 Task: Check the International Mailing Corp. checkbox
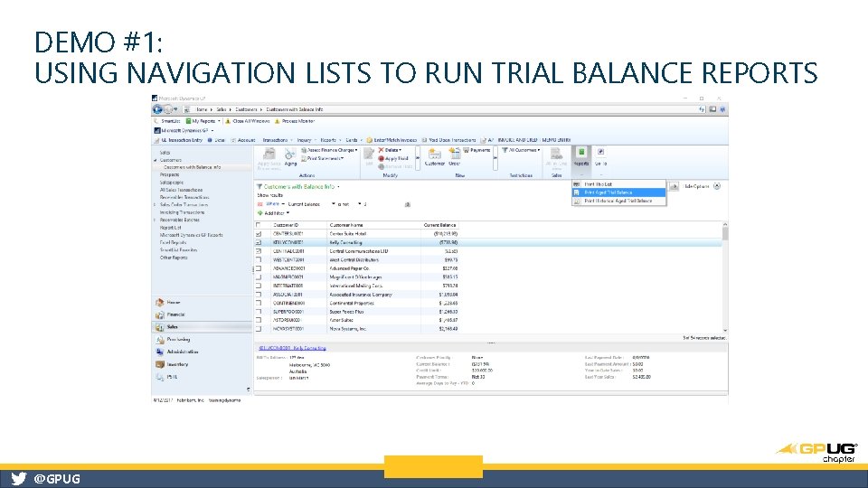258,286
